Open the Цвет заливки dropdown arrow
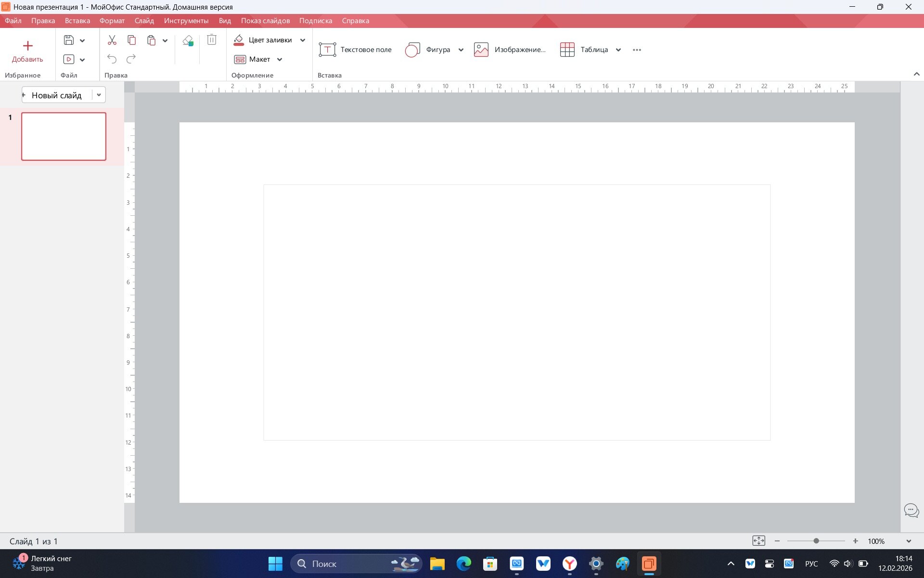This screenshot has width=924, height=578. click(x=303, y=40)
